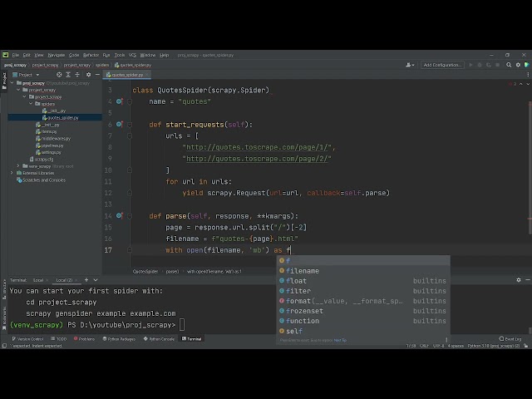Click the greyed-out Run triangle icon
The image size is (532, 399).
[470, 65]
